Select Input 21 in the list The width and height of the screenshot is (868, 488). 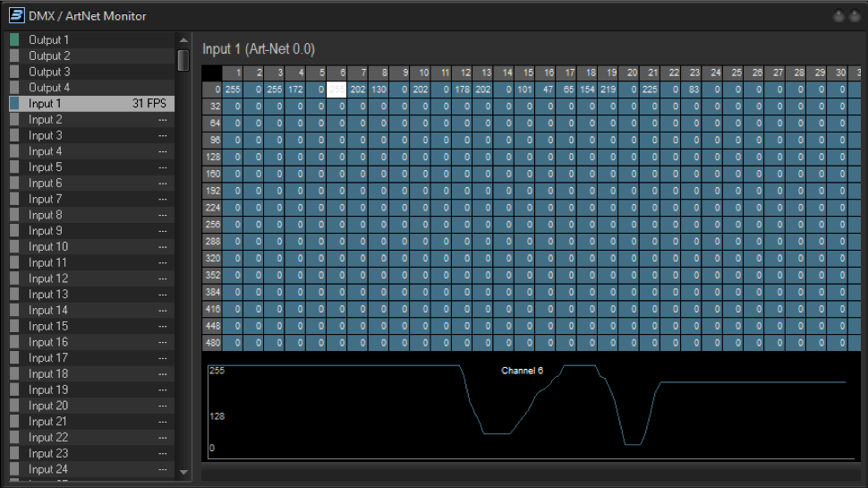coord(92,422)
